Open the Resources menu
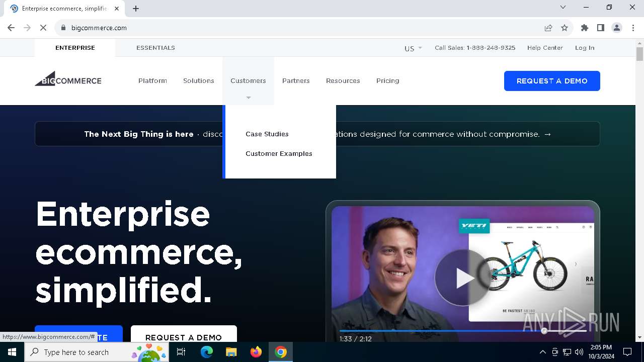This screenshot has height=362, width=644. pyautogui.click(x=343, y=80)
